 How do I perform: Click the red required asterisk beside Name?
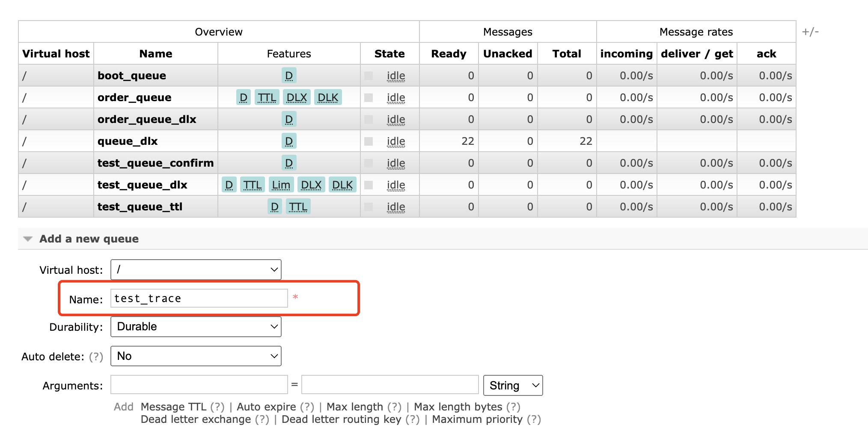coord(295,297)
